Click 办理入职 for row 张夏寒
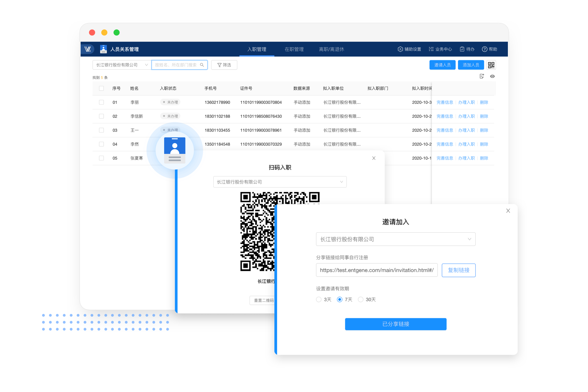Viewport: 588px width, 392px height. [x=466, y=158]
